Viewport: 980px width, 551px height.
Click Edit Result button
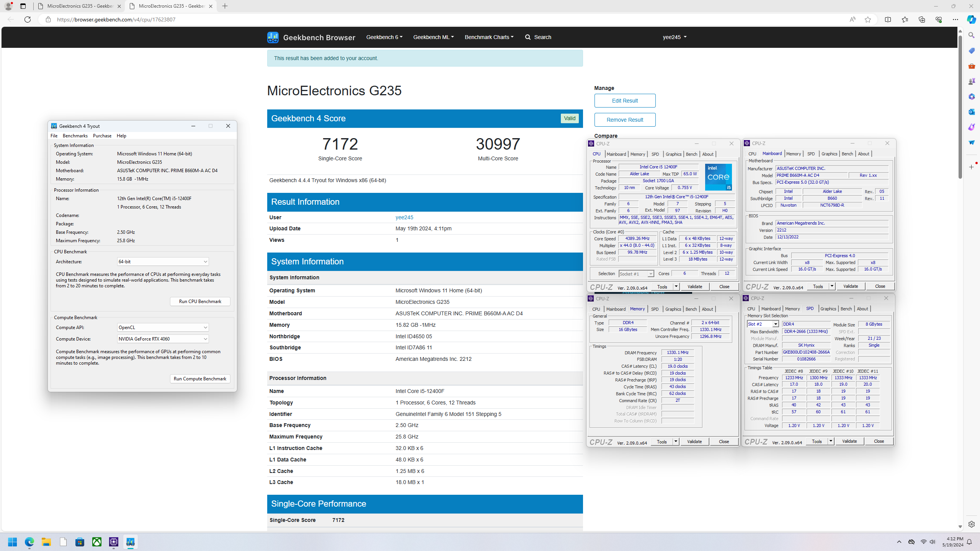click(625, 101)
